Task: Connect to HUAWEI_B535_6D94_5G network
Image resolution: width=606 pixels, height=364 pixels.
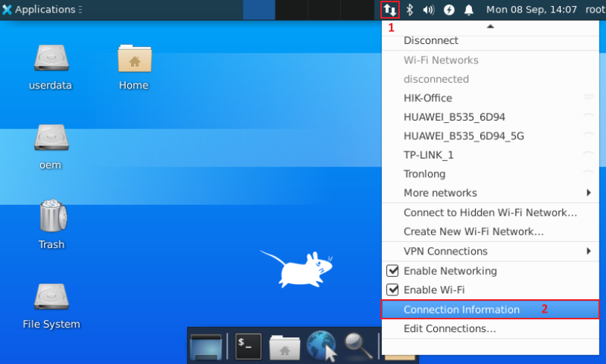Action: click(x=491, y=135)
